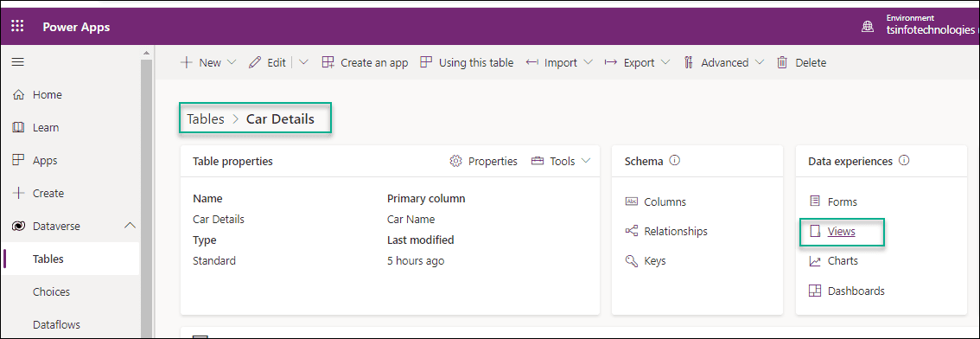
Task: Click the Delete trash can icon
Action: pos(782,62)
